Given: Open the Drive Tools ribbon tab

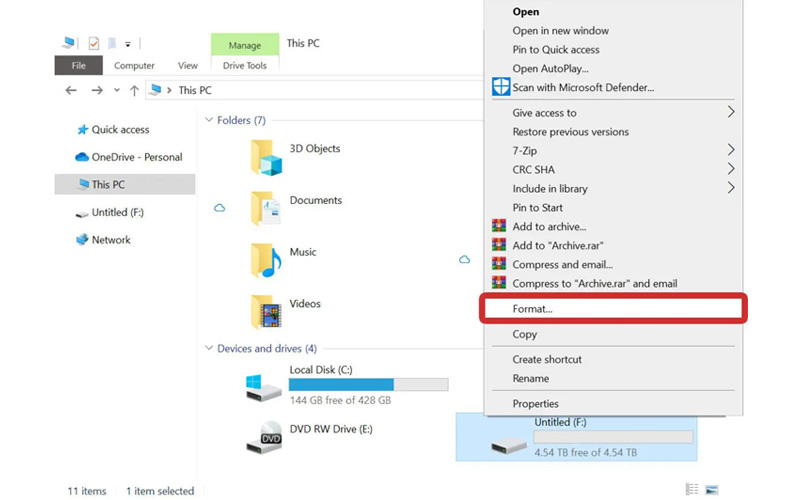Looking at the screenshot, I should point(244,66).
